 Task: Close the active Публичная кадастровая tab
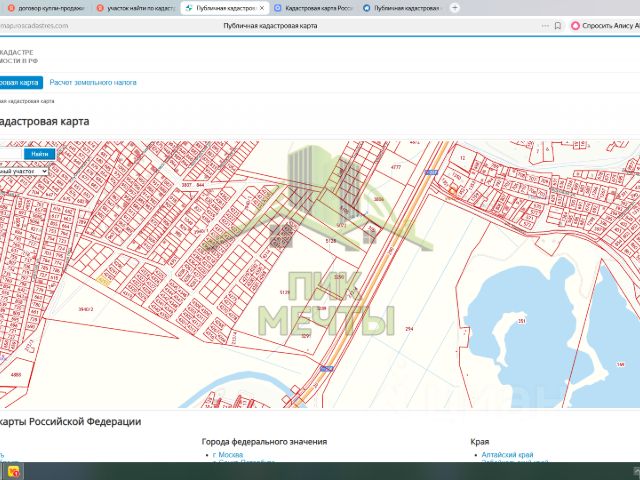point(262,8)
